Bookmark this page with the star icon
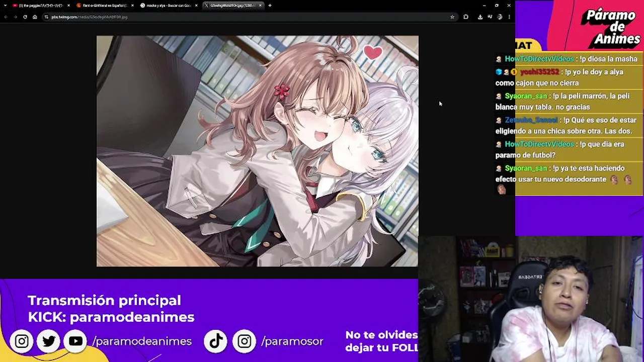The image size is (644, 362). [x=452, y=17]
